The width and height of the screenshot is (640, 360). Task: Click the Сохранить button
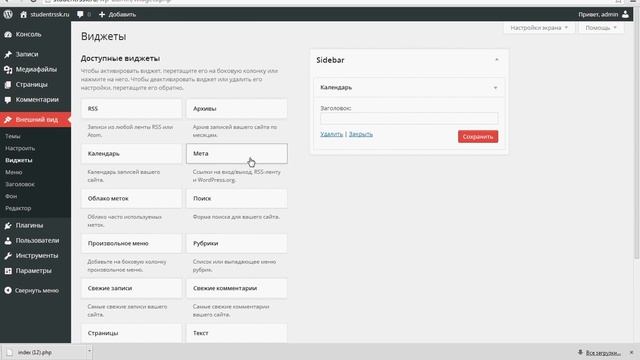(x=478, y=137)
